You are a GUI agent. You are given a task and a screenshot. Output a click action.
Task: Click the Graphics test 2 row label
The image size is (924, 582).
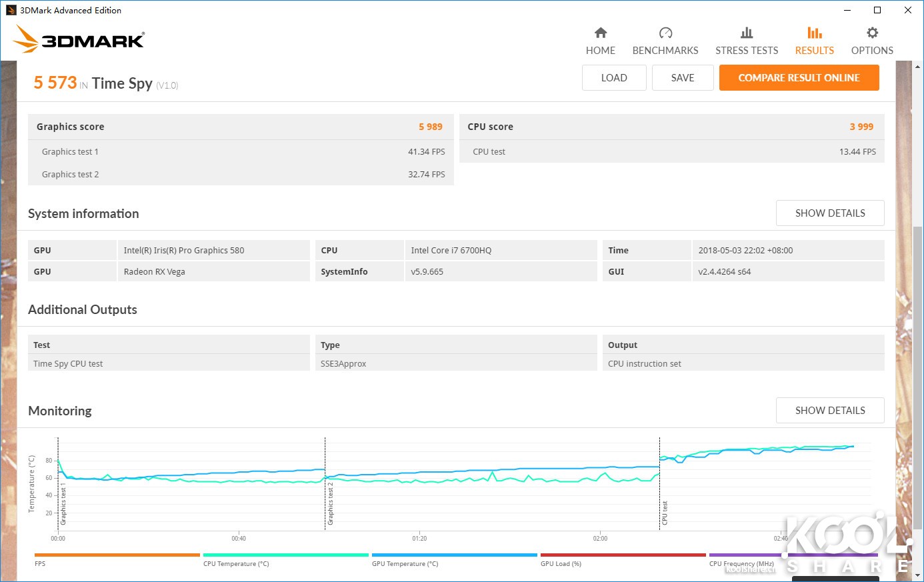pyautogui.click(x=70, y=175)
